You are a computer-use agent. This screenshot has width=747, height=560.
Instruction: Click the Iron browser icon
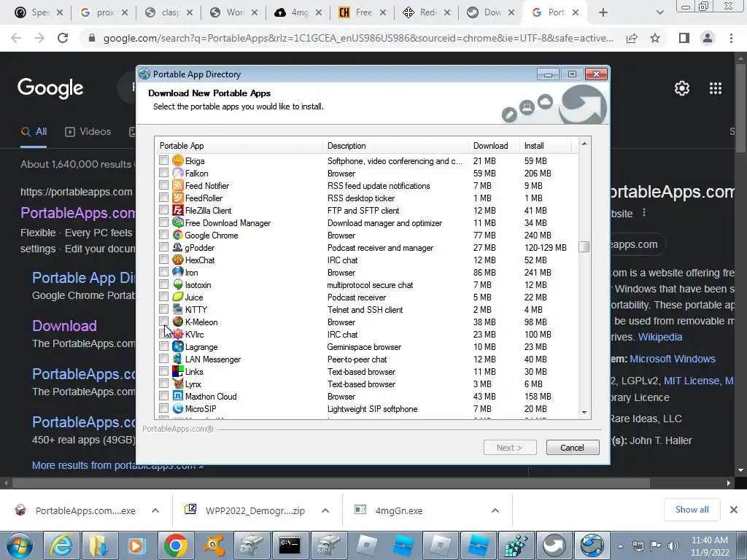pos(178,273)
